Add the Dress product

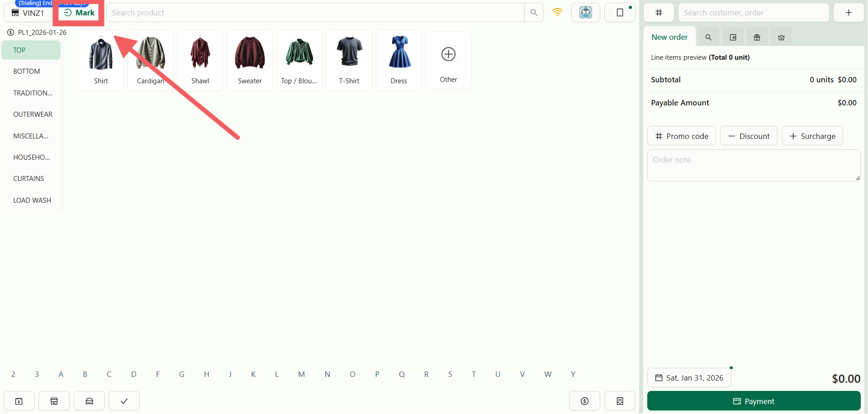[x=398, y=61]
